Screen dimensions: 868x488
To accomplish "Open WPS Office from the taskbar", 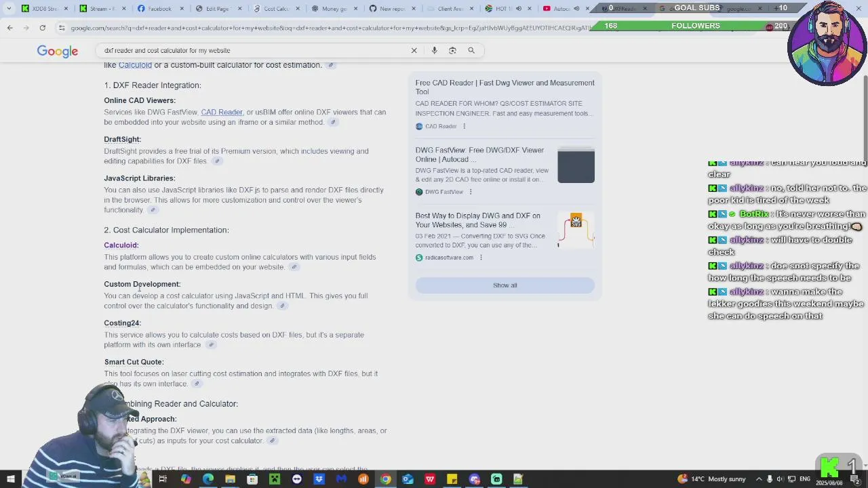I will pos(430,479).
